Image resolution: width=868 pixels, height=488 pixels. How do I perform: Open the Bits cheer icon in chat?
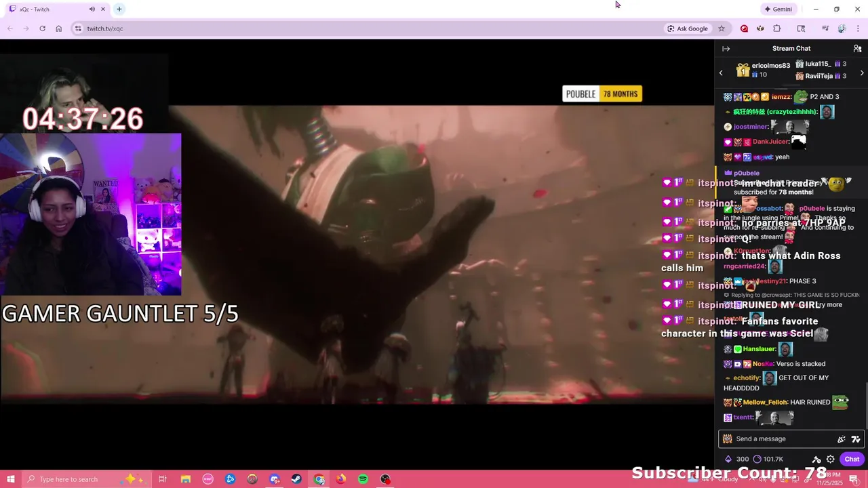(x=842, y=439)
